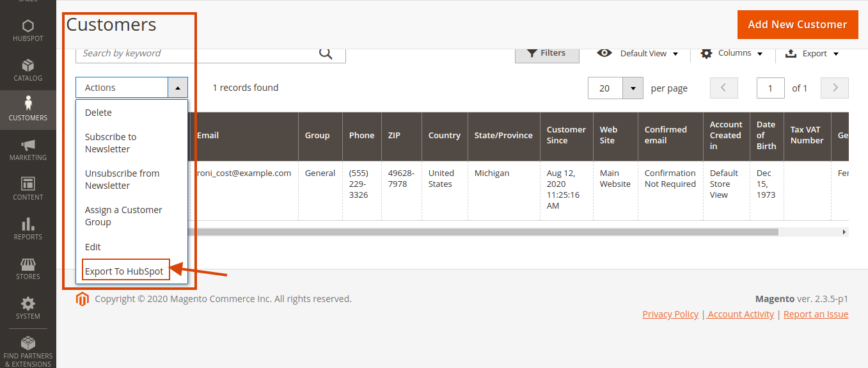Open the Catalog sidebar menu
Image resolution: width=868 pixels, height=368 pixels.
[28, 71]
